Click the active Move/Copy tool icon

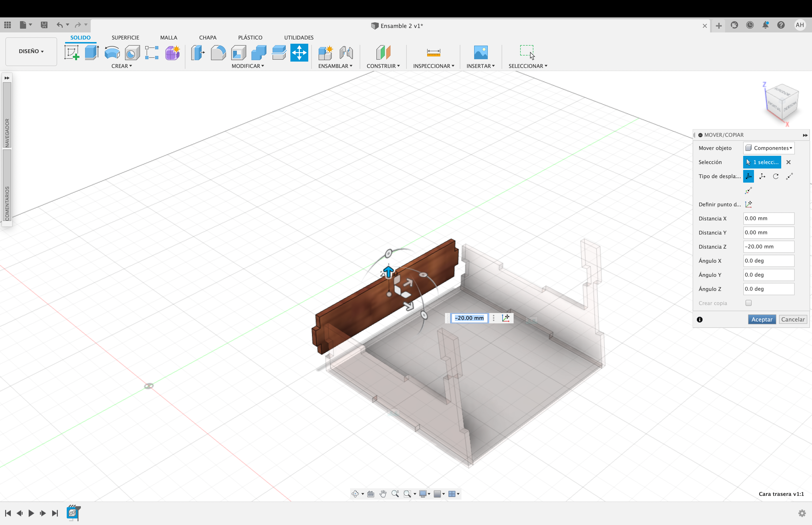point(299,53)
